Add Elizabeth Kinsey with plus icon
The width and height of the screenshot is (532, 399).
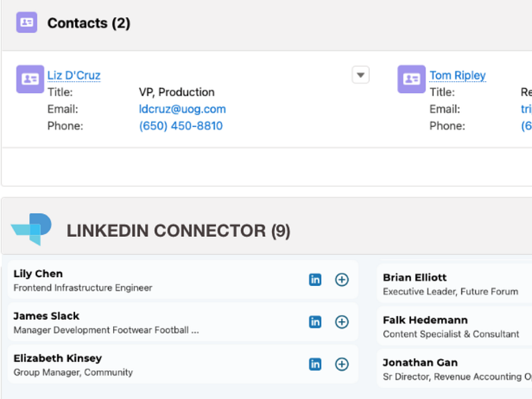click(x=342, y=364)
